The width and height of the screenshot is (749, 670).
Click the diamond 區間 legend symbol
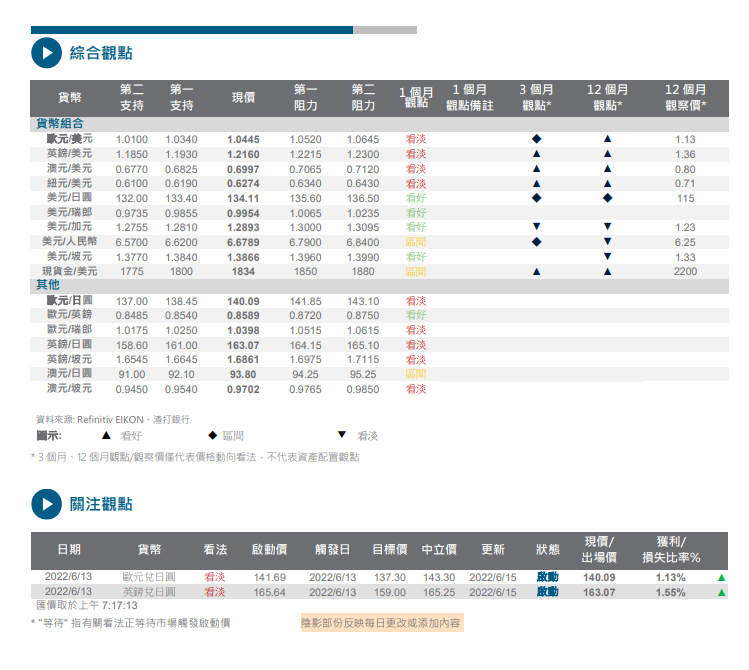[212, 436]
